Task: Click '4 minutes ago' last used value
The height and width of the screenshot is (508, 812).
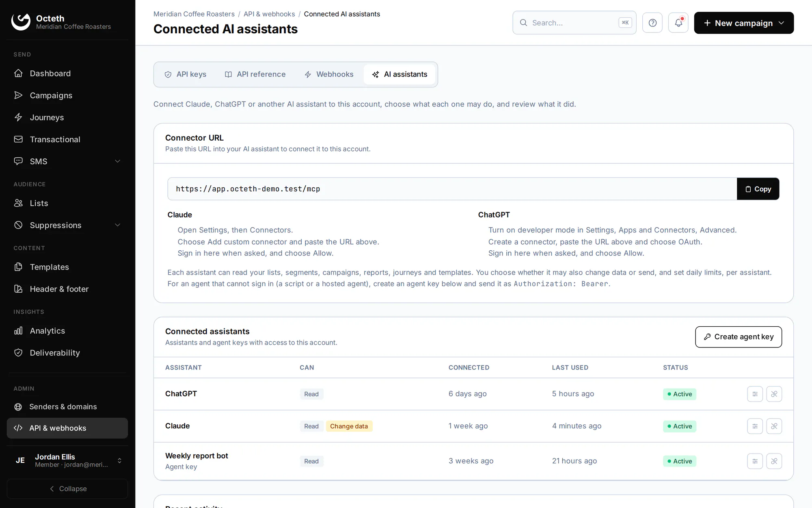Action: pos(577,426)
